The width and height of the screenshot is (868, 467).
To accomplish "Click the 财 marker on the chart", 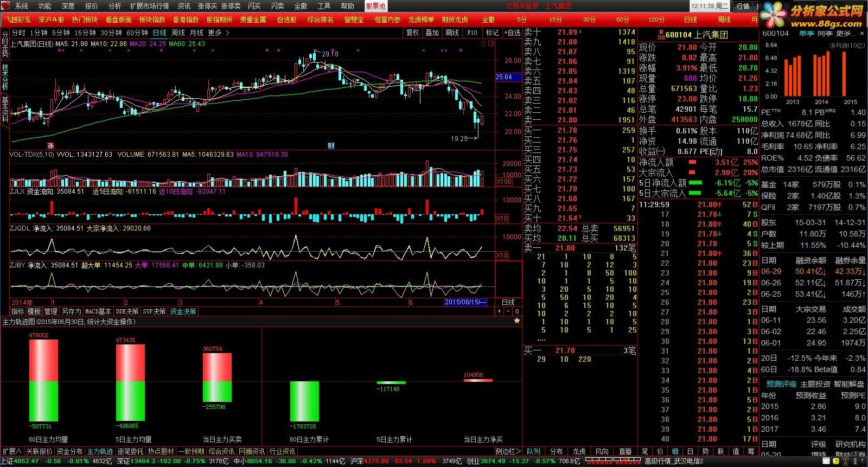I will pos(331,145).
